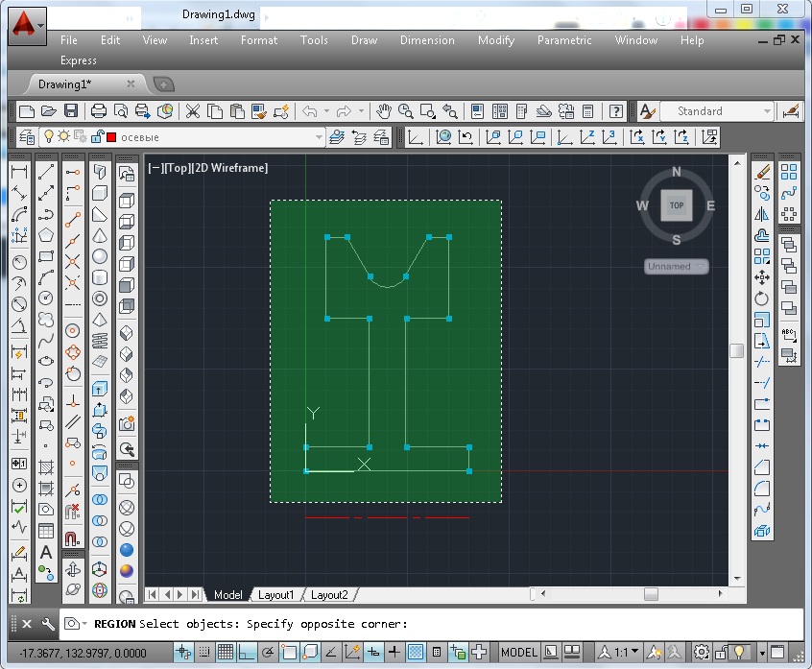Select the Polygon drawing tool

click(x=45, y=235)
